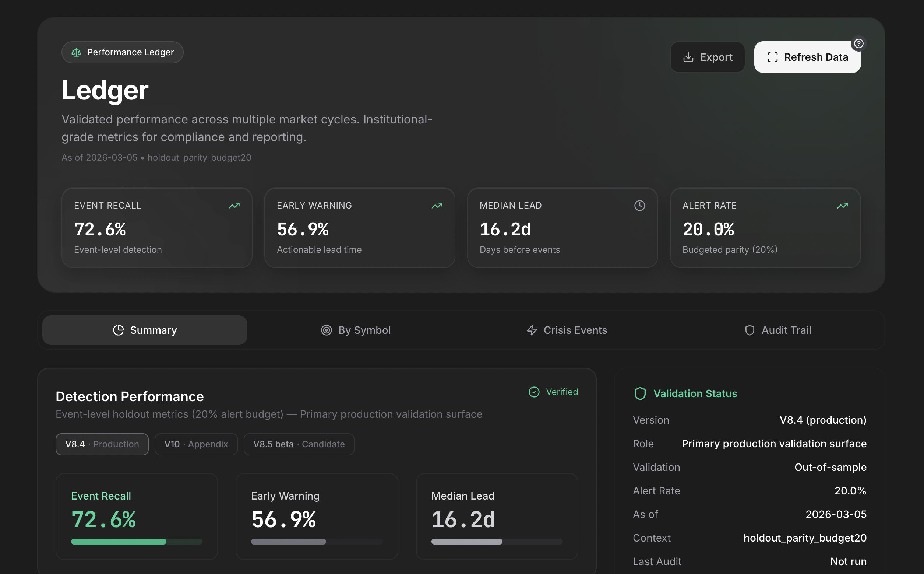Click the Verified checkmark icon
Image resolution: width=924 pixels, height=574 pixels.
coord(534,392)
